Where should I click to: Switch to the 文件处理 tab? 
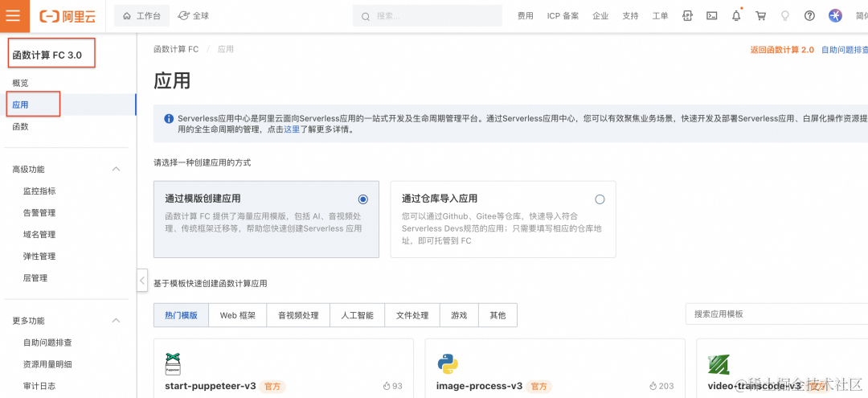[x=412, y=315]
